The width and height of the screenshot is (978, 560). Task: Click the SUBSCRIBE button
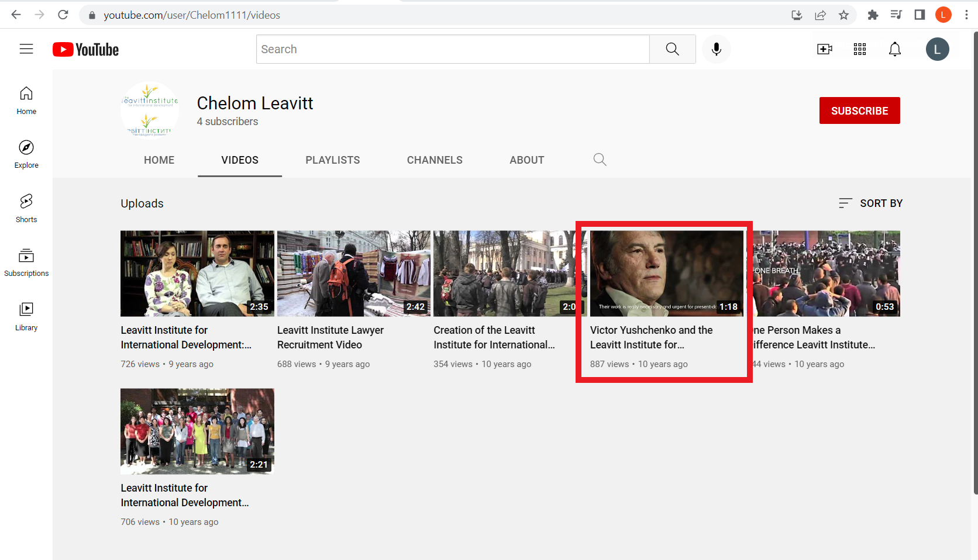click(860, 110)
